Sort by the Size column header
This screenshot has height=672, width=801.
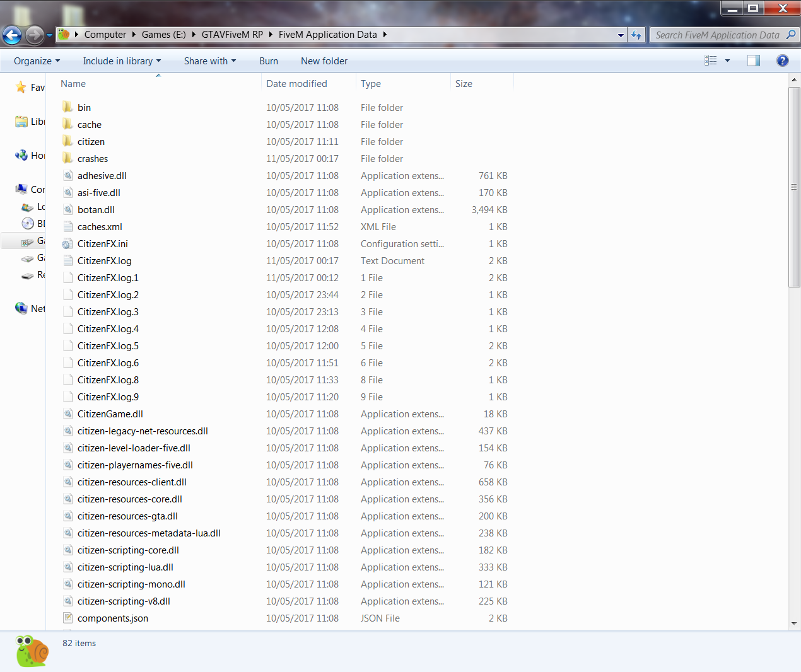[464, 84]
